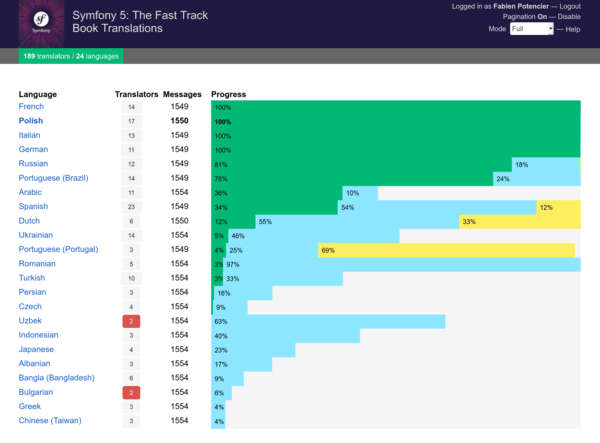Click Indonesian 40% progress bar

point(285,336)
